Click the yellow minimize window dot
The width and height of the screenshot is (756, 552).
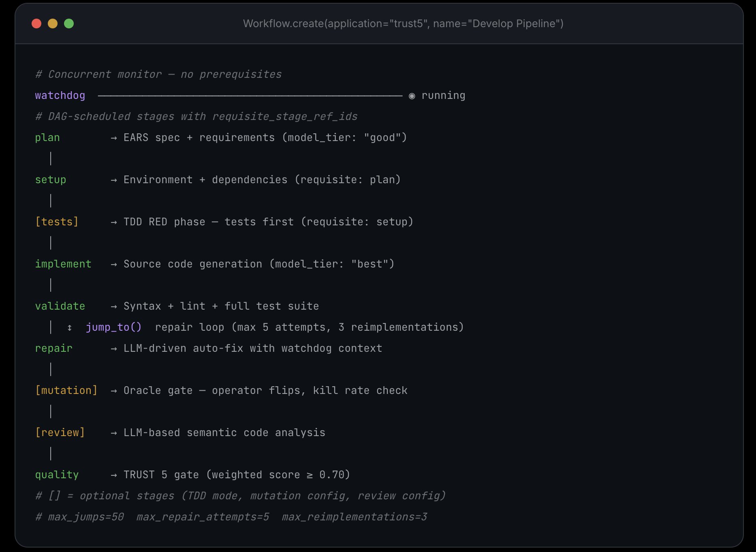(x=53, y=24)
